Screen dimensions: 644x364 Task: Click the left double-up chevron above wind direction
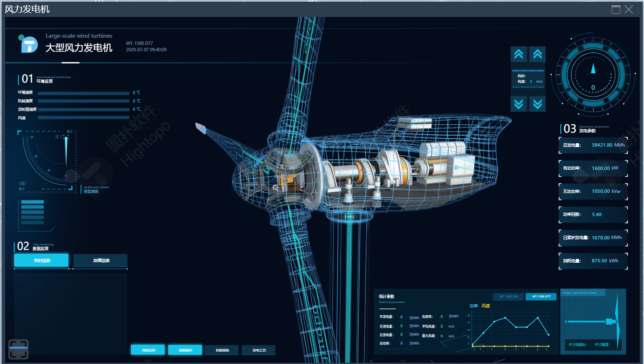[519, 54]
